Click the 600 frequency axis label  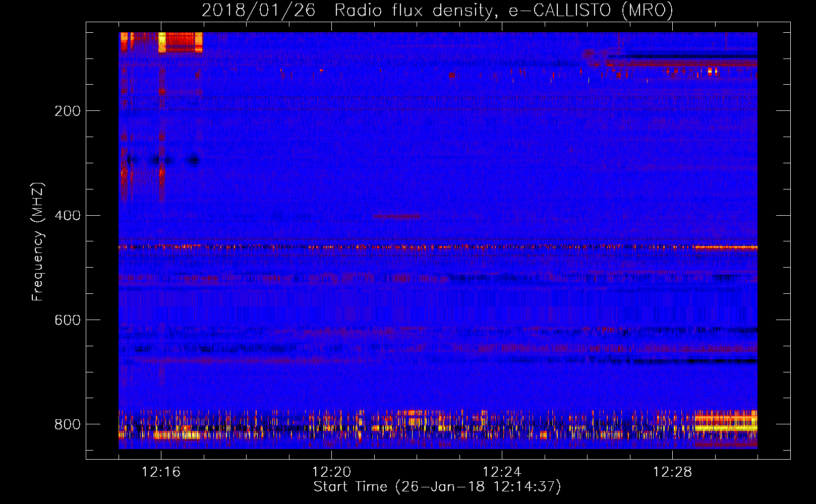(67, 321)
